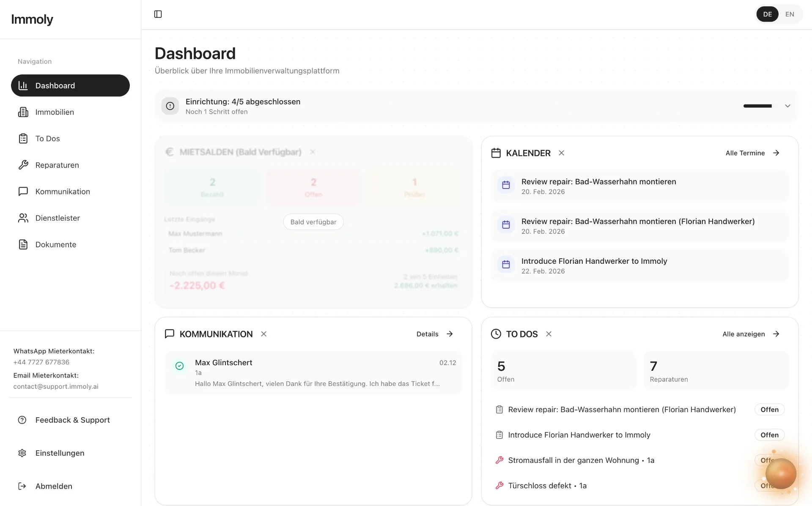812x506 pixels.
Task: Switch language to EN
Action: coord(790,14)
